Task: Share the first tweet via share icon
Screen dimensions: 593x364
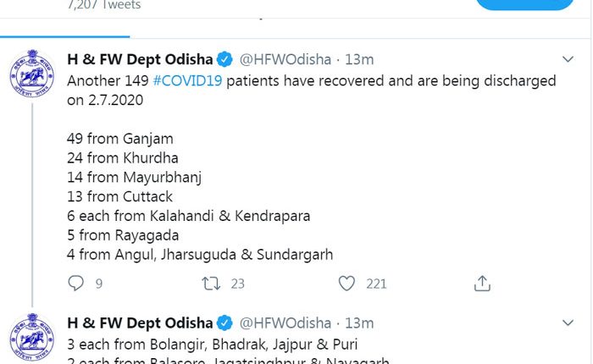Action: tap(482, 283)
